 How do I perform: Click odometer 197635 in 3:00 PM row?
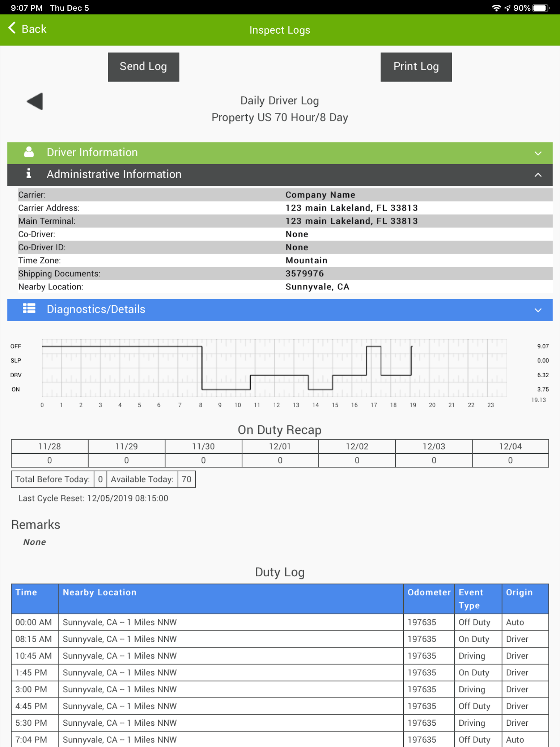coord(422,689)
